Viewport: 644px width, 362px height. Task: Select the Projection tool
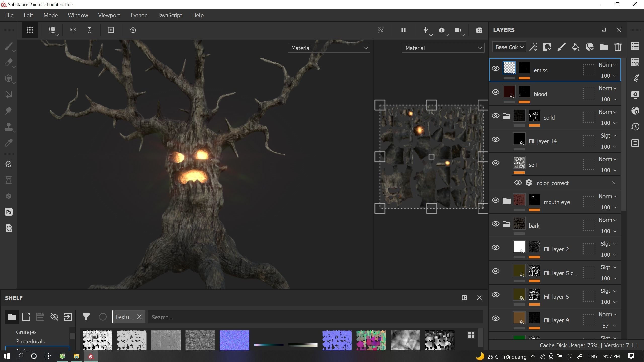coord(9,79)
